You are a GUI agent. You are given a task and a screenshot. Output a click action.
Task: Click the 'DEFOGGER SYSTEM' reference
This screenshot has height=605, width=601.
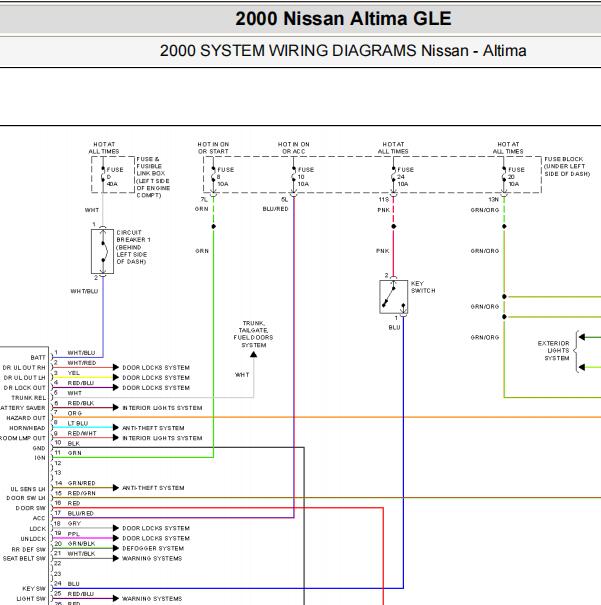click(153, 548)
